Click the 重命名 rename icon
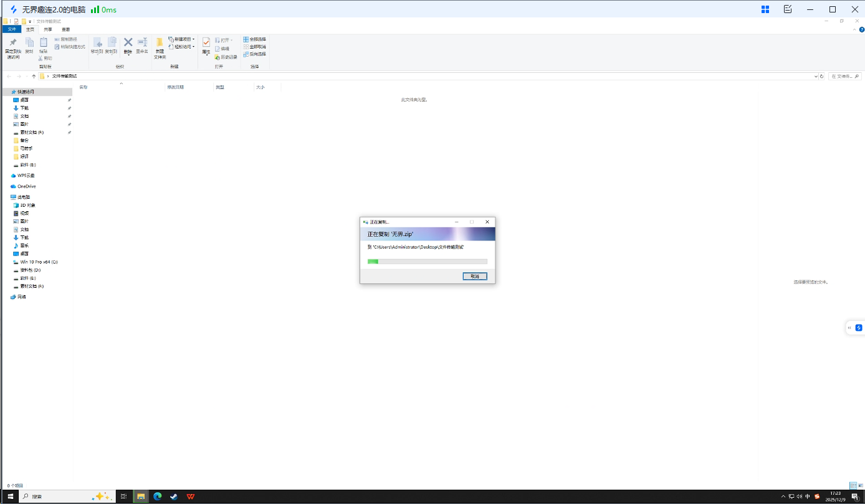 (x=142, y=42)
